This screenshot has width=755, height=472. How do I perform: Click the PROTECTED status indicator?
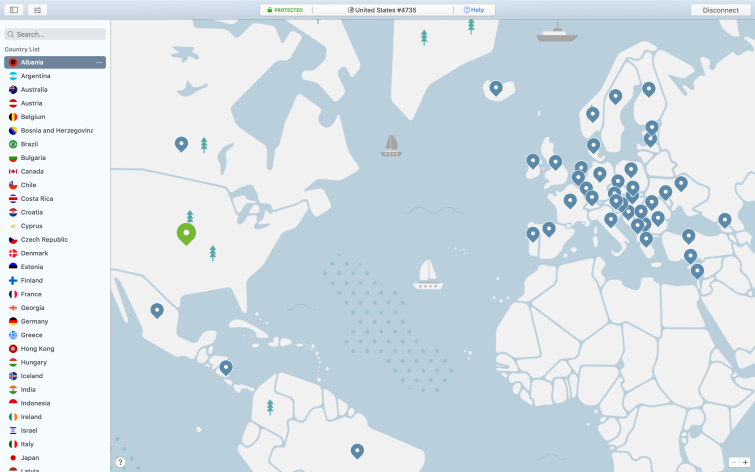[285, 10]
